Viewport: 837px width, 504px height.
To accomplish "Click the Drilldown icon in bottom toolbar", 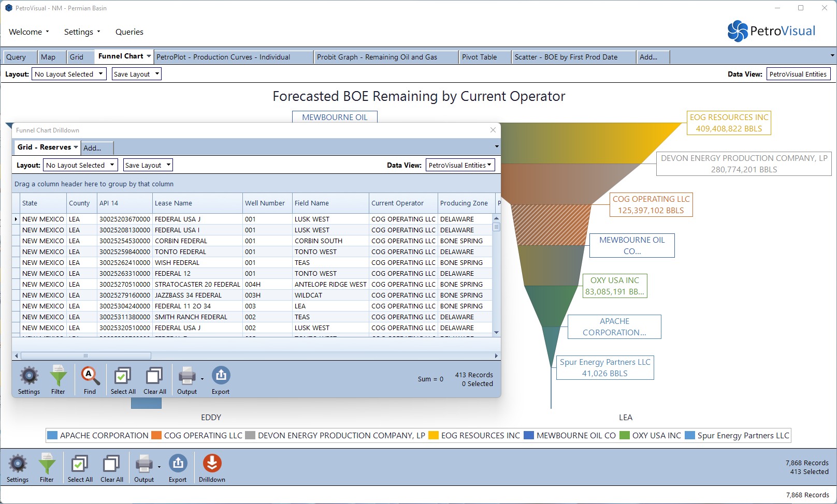I will (212, 464).
